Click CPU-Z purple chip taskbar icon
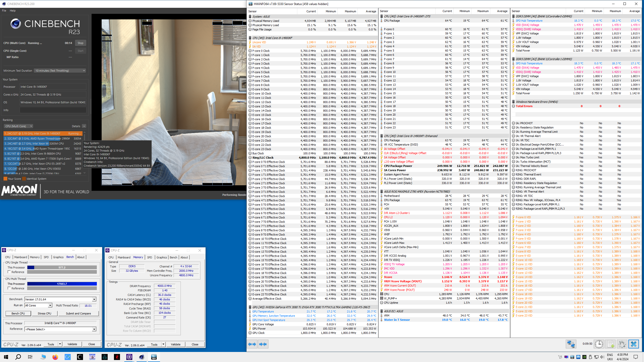 [129, 357]
